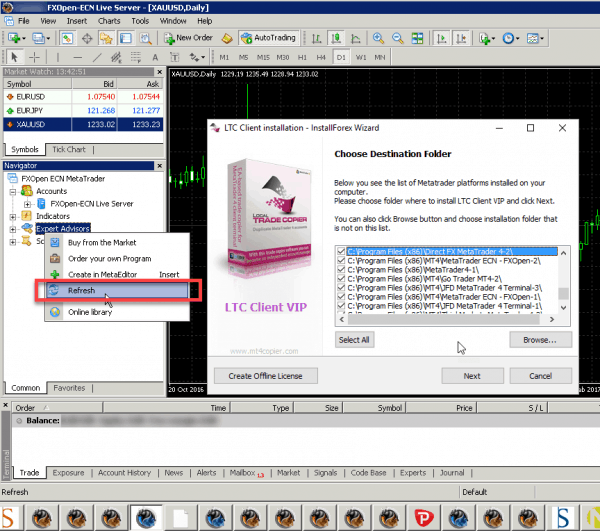600x531 pixels.
Task: Toggle the AutoTrading button
Action: coord(269,38)
